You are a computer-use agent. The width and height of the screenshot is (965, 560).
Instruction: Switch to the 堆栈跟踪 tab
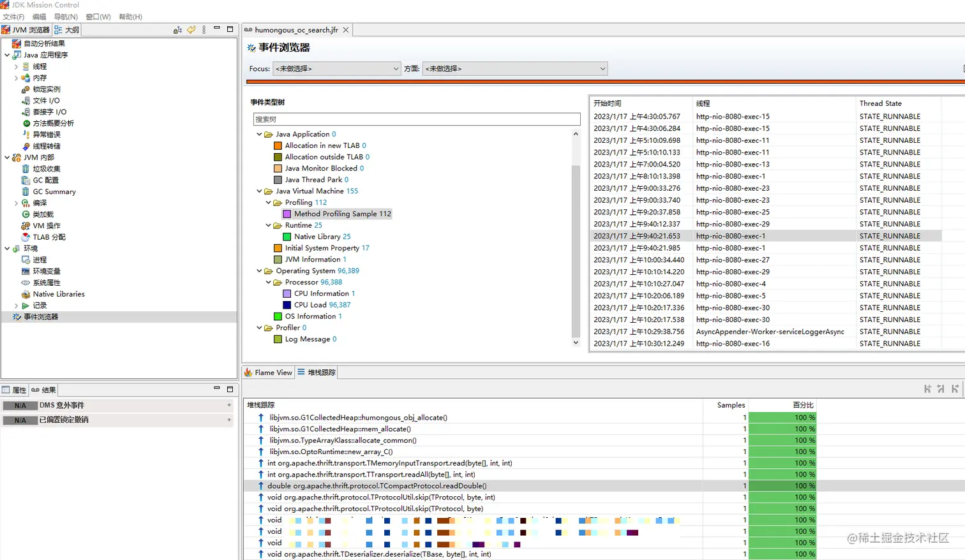click(317, 372)
